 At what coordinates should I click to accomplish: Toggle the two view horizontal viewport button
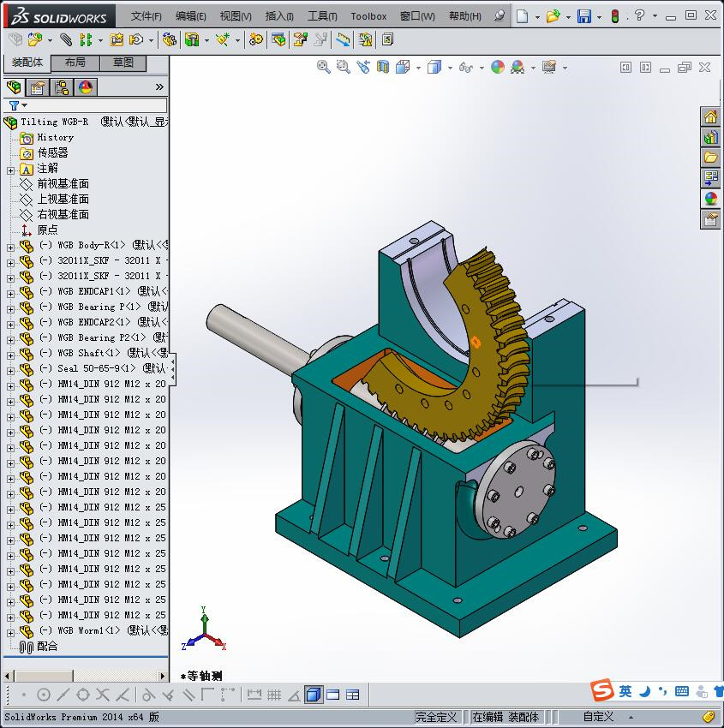pyautogui.click(x=333, y=695)
